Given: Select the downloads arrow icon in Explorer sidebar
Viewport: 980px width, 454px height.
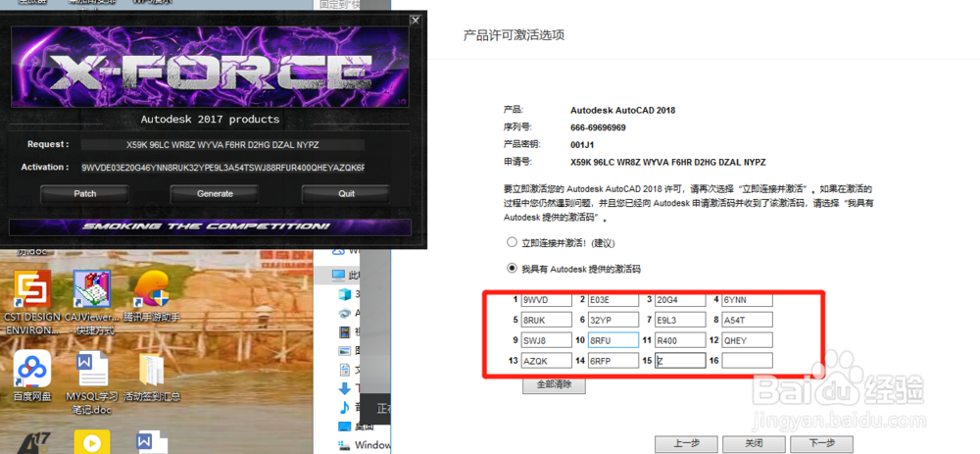Looking at the screenshot, I should pos(344,388).
